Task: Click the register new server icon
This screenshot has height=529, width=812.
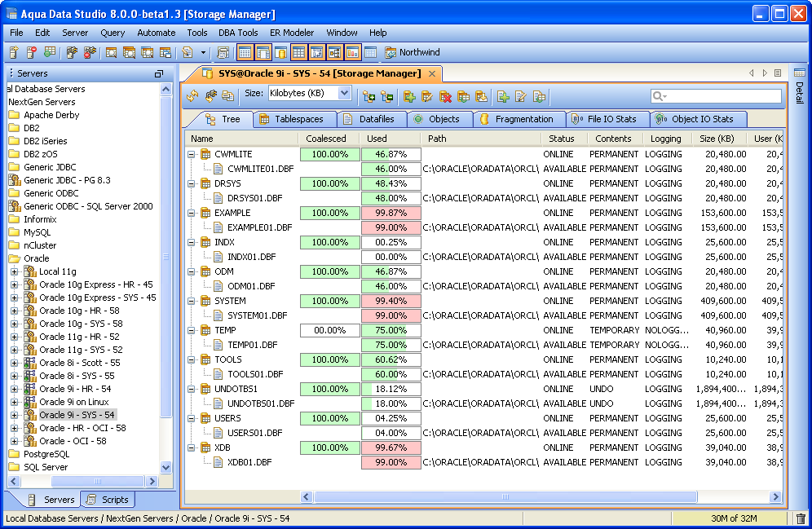Action: (14, 52)
